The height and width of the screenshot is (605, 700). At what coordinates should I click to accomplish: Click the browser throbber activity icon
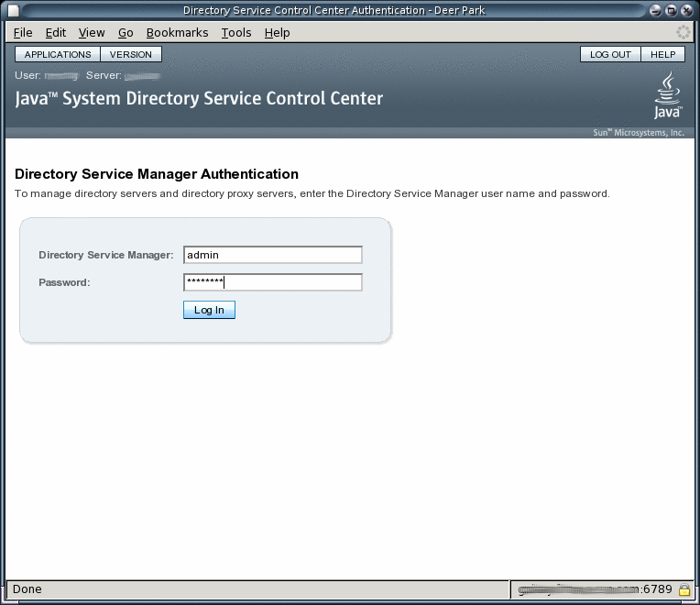(x=683, y=33)
